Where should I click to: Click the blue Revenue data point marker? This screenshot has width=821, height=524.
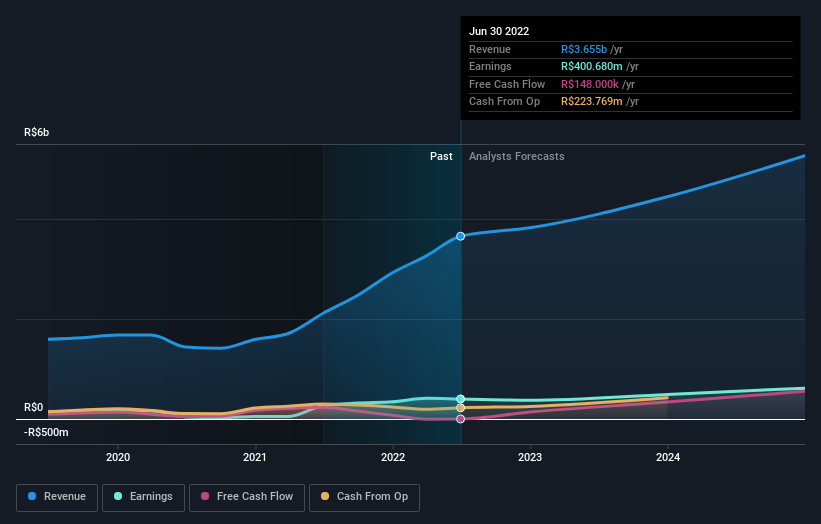(460, 236)
